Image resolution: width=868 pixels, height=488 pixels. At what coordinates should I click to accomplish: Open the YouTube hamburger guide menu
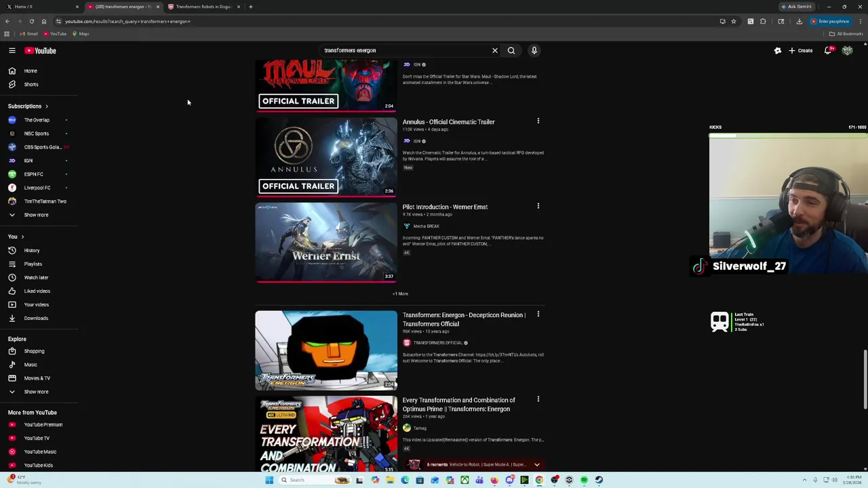coord(12,51)
